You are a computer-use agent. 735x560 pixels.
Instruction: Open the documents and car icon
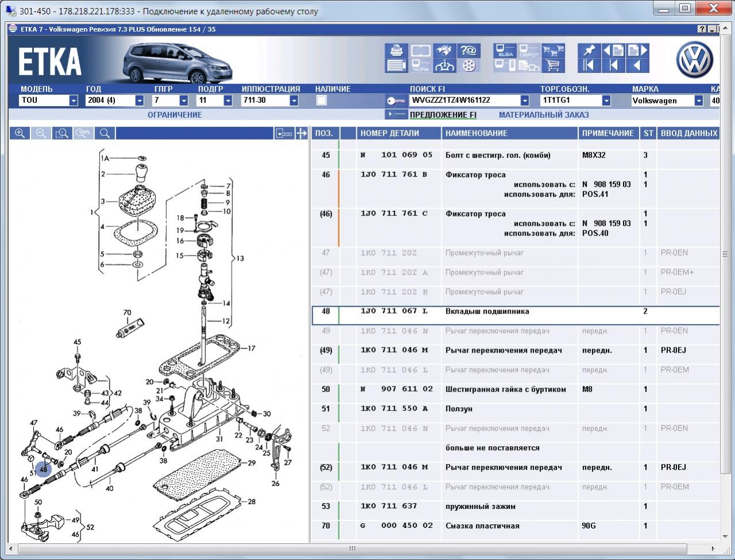pyautogui.click(x=529, y=65)
